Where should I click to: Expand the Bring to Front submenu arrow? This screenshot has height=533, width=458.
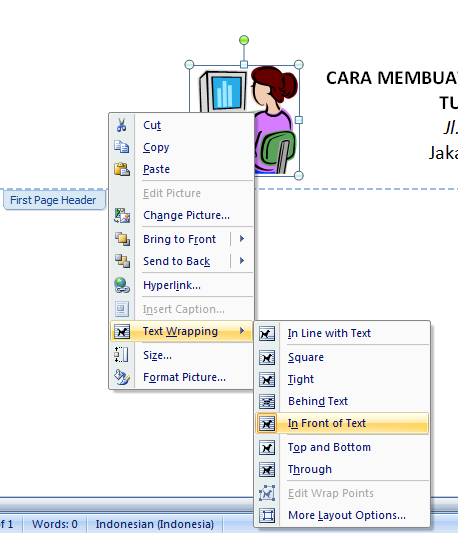(x=242, y=239)
